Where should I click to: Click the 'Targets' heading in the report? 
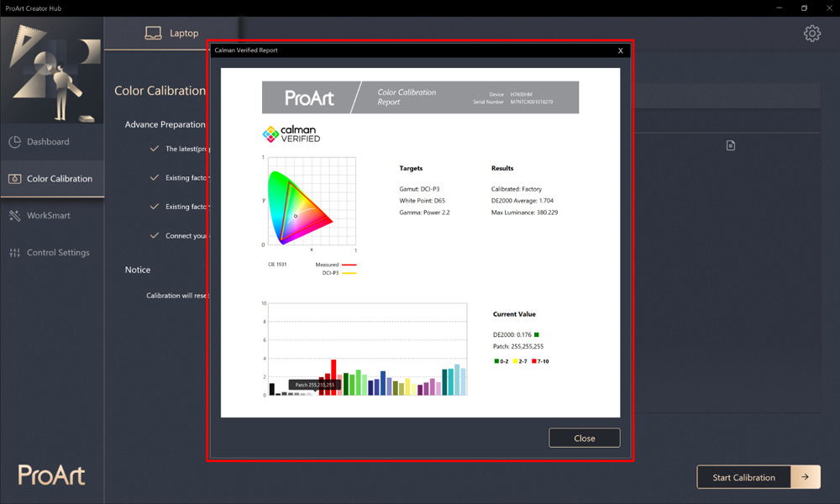[x=411, y=168]
